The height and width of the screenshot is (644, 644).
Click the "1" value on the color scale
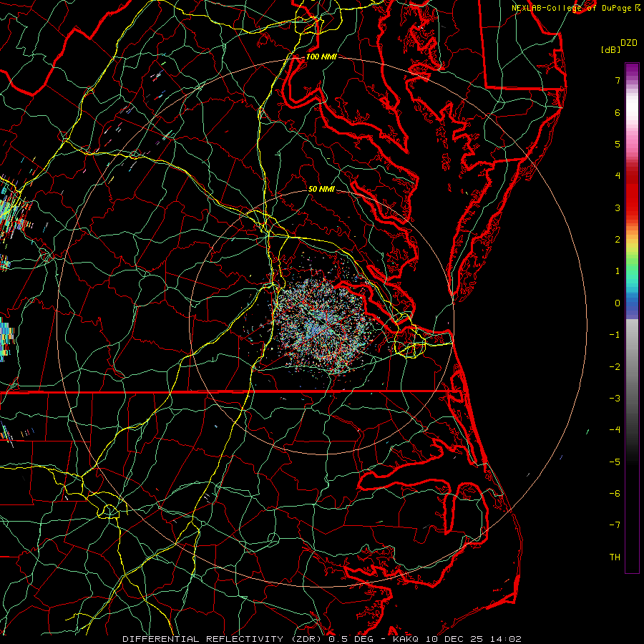[618, 271]
